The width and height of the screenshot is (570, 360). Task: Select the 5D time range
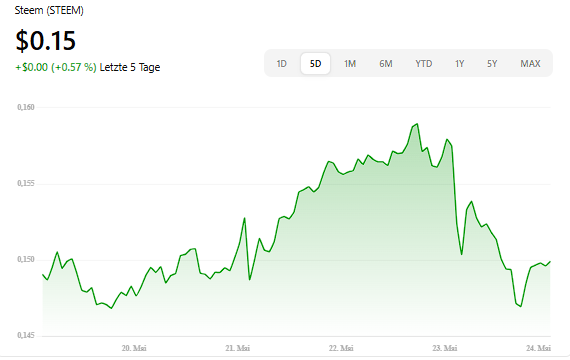click(x=316, y=64)
